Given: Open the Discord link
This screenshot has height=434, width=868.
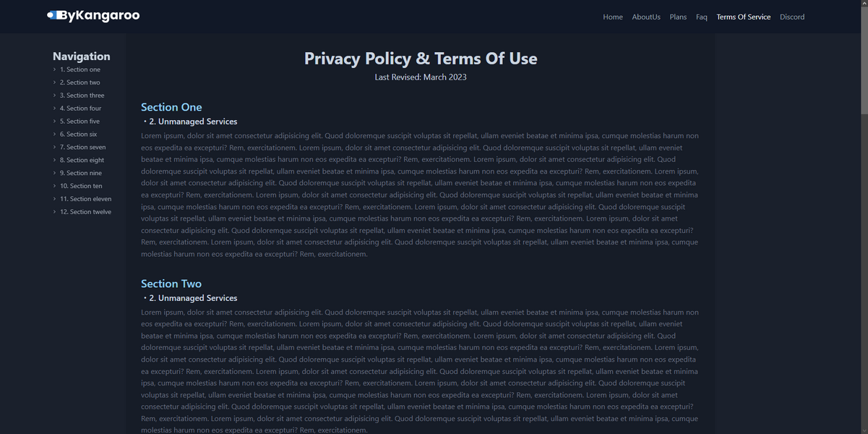Looking at the screenshot, I should click(x=792, y=17).
